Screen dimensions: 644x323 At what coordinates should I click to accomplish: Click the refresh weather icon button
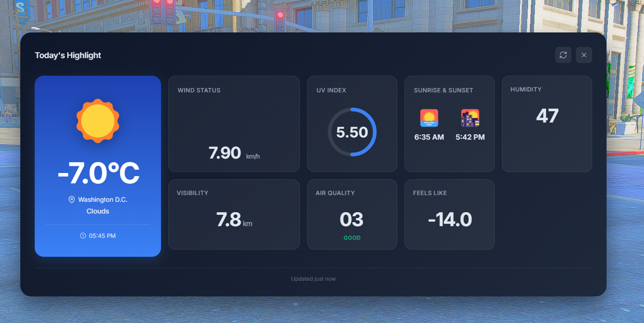pyautogui.click(x=563, y=55)
